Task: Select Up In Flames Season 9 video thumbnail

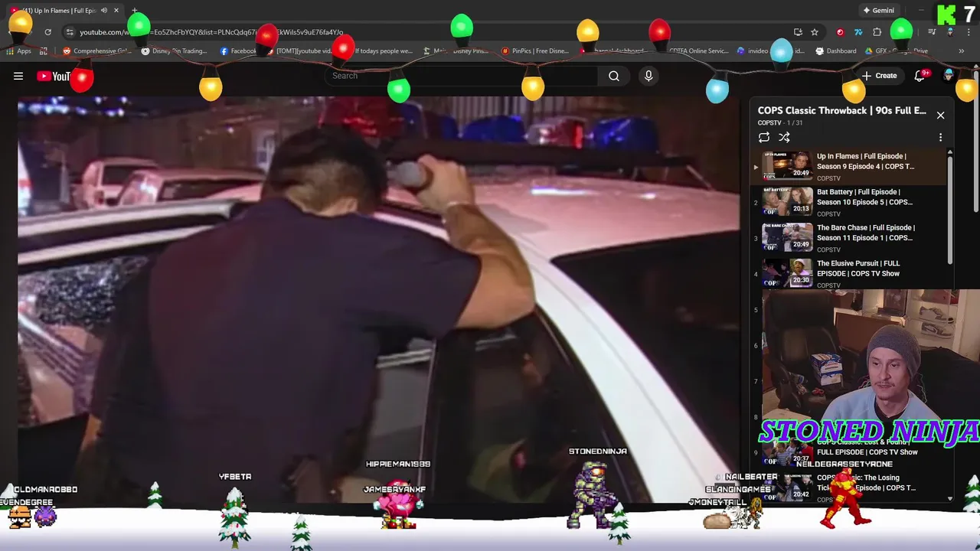Action: (787, 166)
